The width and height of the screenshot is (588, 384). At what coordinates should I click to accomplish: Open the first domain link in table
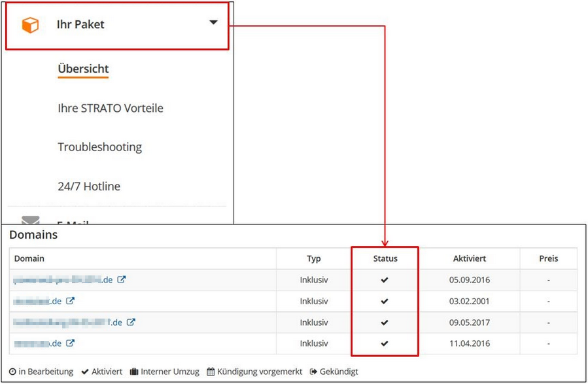(63, 280)
